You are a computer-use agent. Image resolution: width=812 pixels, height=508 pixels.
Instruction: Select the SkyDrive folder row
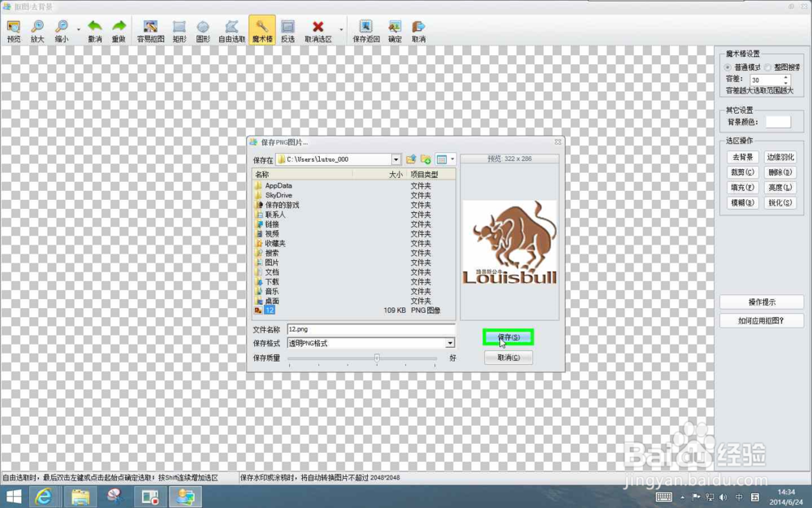pyautogui.click(x=354, y=195)
